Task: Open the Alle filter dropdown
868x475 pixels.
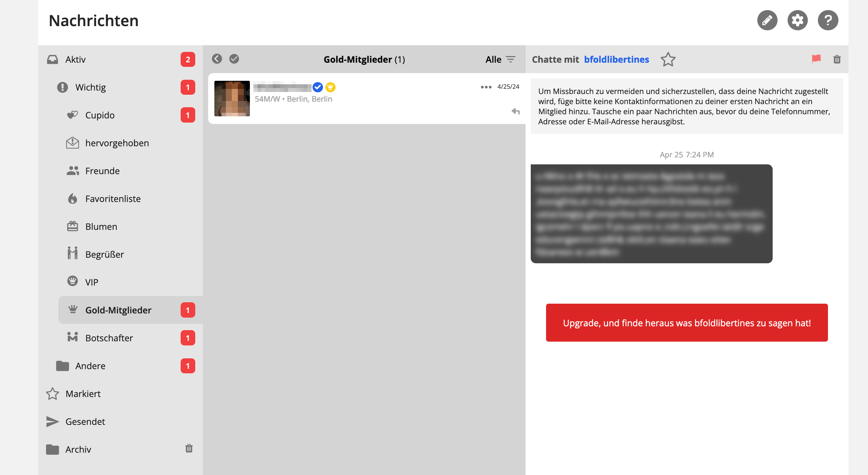Action: coord(500,60)
